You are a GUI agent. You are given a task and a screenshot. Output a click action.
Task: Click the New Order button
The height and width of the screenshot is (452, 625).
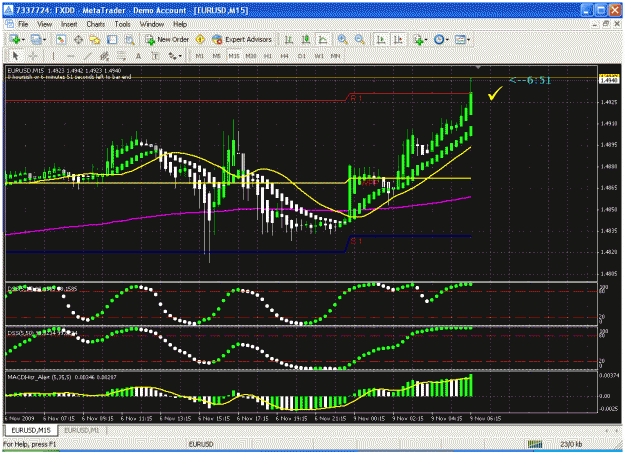tap(167, 39)
